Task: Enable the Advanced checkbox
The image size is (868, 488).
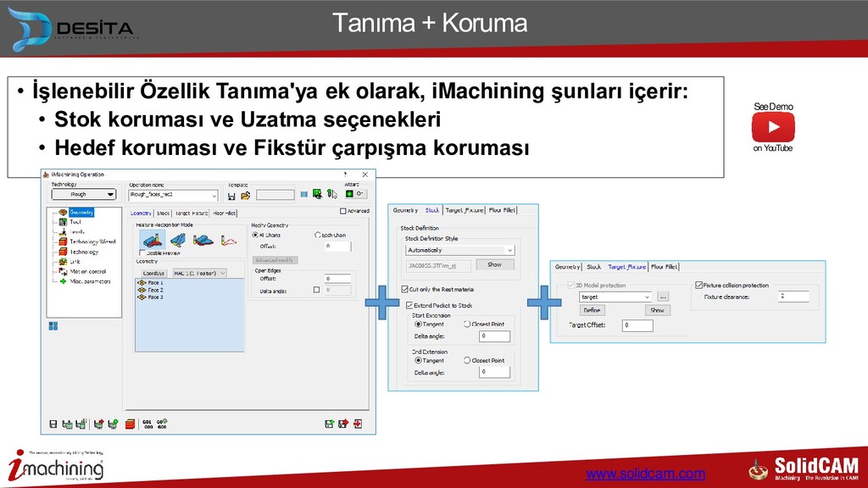Action: tap(342, 211)
